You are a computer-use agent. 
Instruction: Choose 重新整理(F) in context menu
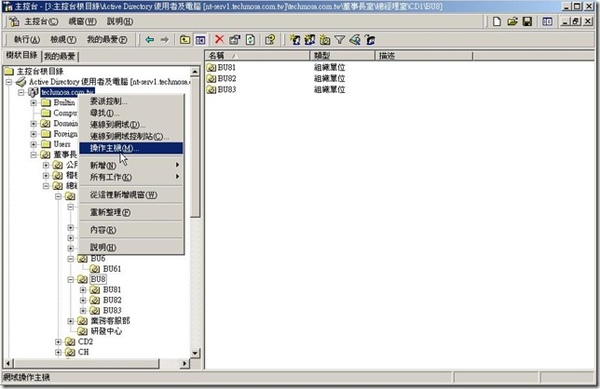(x=131, y=212)
